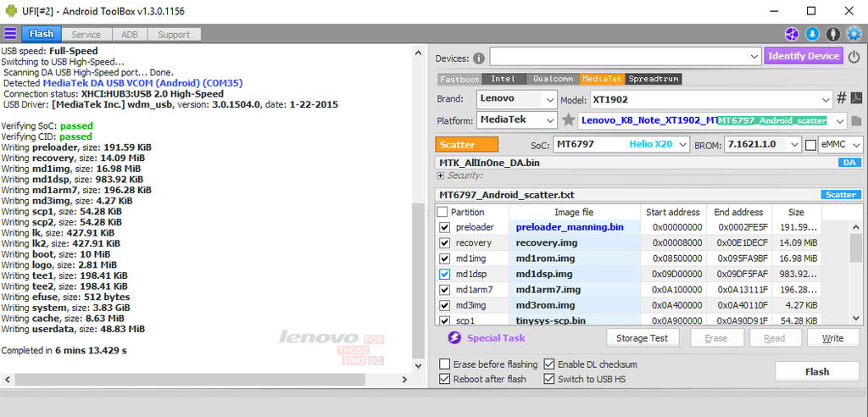Click the browse folder icon
The height and width of the screenshot is (417, 868).
pos(856,120)
